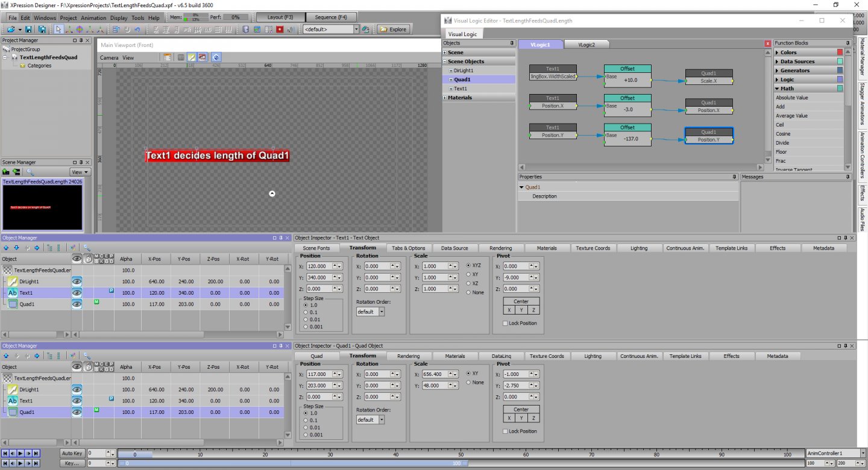This screenshot has height=470, width=868.
Task: Click the red record icon in main toolbar
Action: [280, 29]
